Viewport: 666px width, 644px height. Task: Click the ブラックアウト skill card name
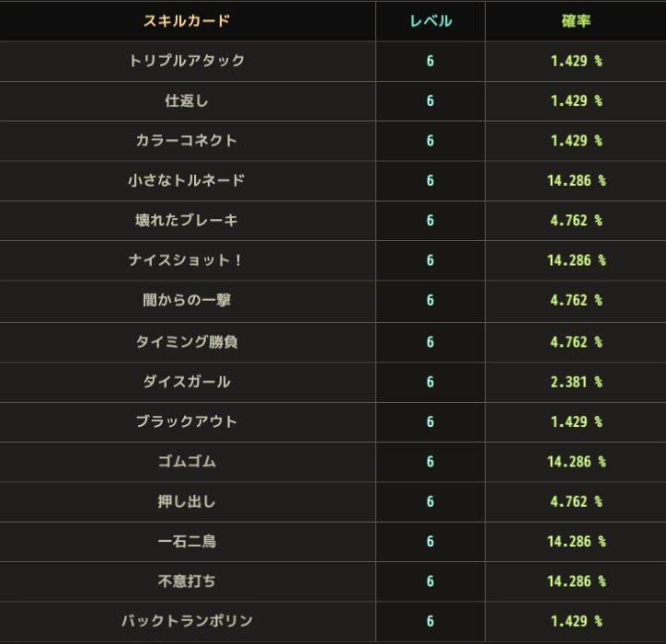(x=187, y=421)
